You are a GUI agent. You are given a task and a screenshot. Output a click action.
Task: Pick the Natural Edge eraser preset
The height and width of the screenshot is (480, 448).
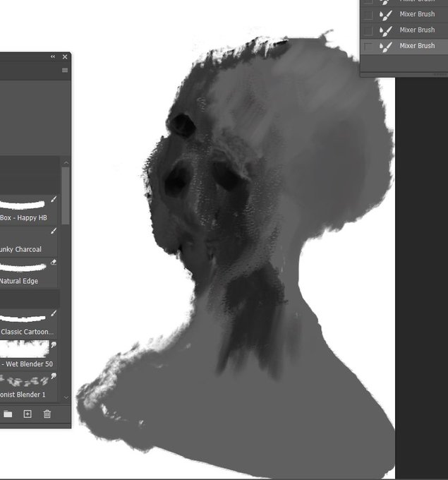pos(28,272)
